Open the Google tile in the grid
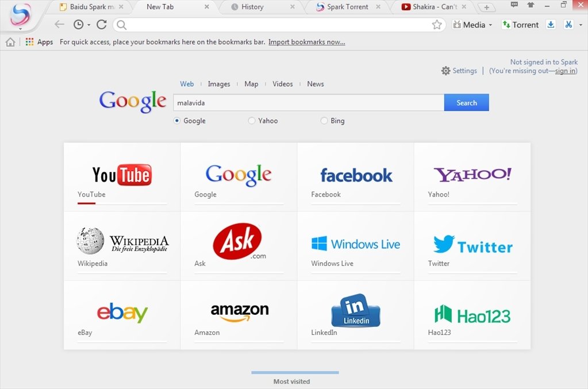This screenshot has width=588, height=389. point(239,177)
